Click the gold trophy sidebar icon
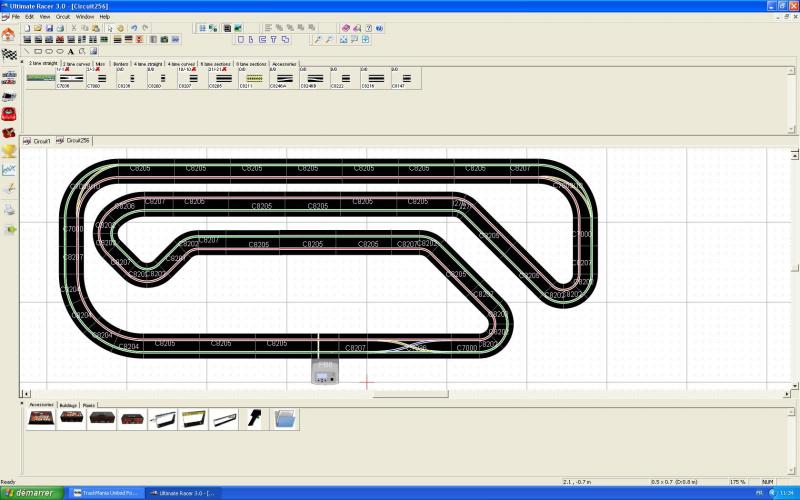 tap(9, 151)
